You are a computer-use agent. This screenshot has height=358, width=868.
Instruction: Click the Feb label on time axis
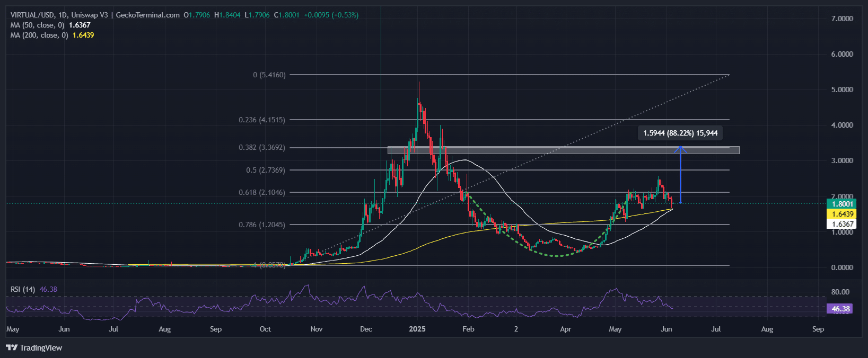tap(468, 329)
